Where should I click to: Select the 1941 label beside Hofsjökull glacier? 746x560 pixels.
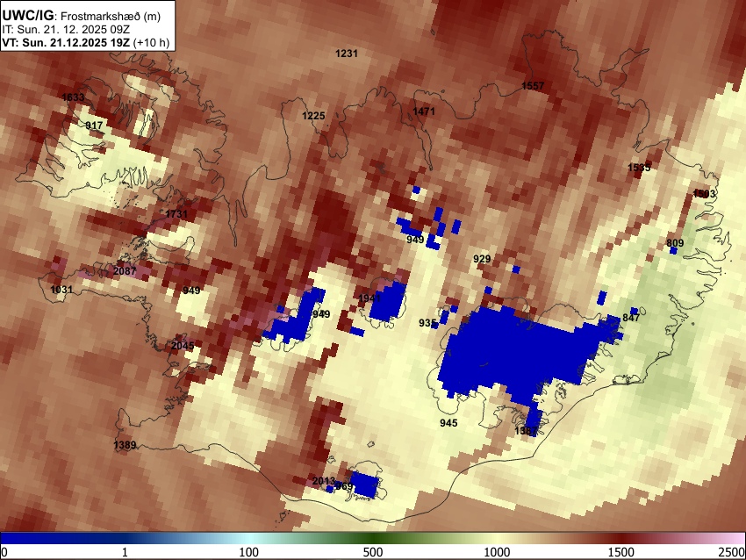(369, 298)
